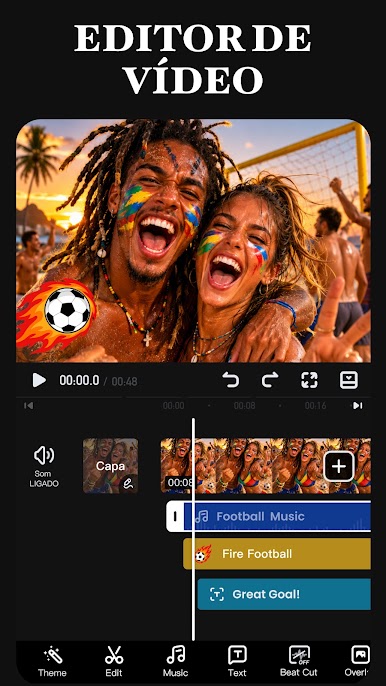Add a new clip with the plus button
This screenshot has height=686, width=386.
(x=339, y=466)
